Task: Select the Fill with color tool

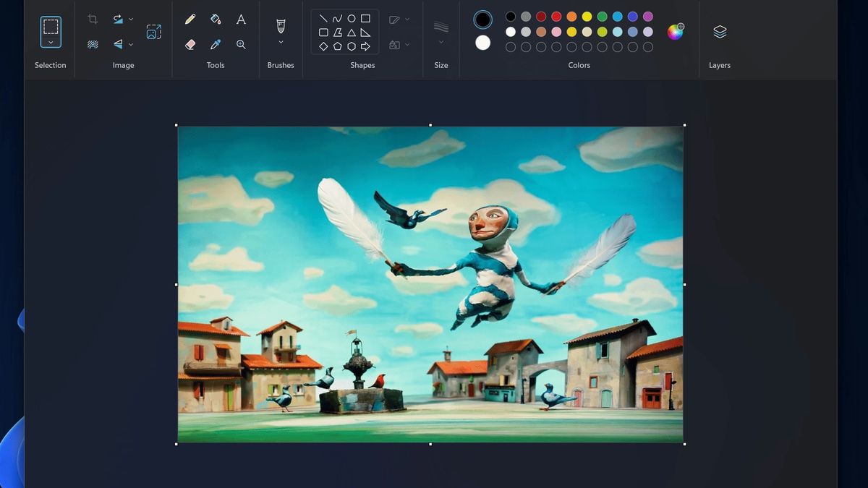Action: coord(215,19)
